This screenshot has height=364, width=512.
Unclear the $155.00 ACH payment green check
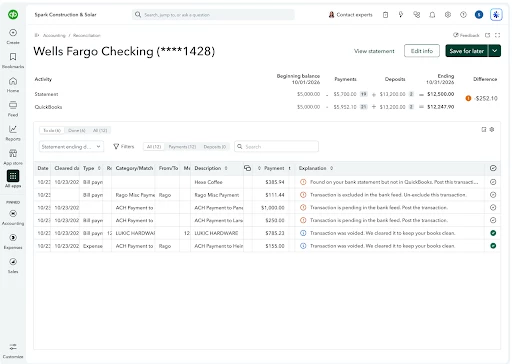493,246
